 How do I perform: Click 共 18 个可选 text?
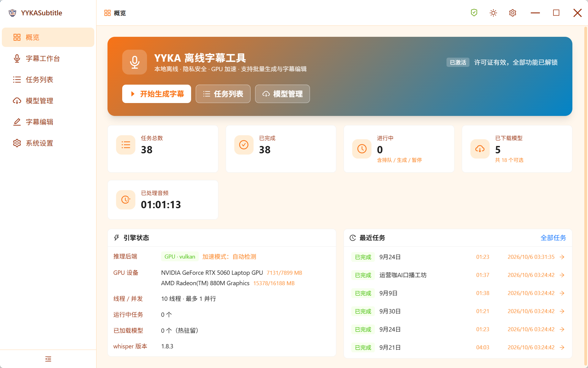(x=509, y=160)
